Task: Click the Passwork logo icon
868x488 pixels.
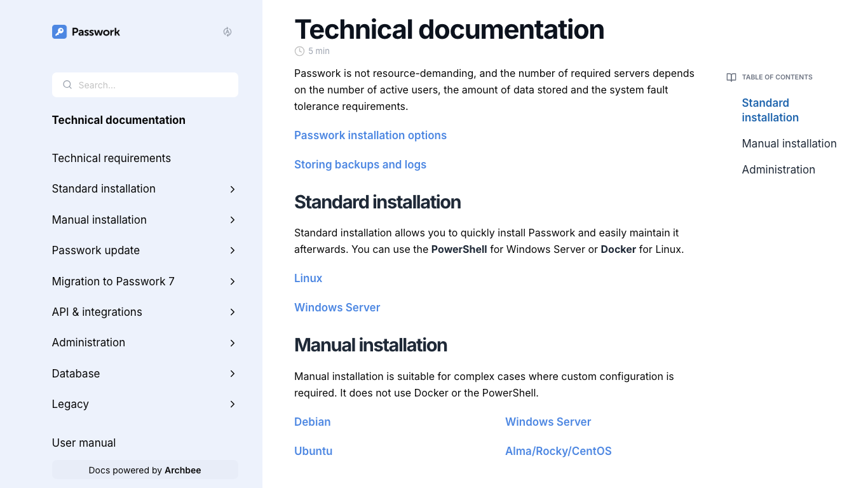Action: click(x=59, y=31)
